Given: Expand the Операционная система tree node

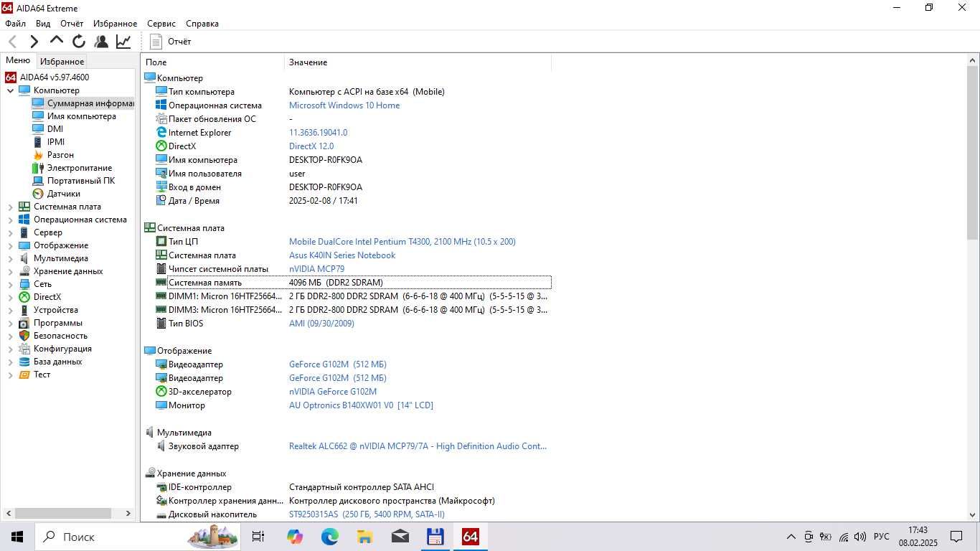Looking at the screenshot, I should tap(10, 220).
